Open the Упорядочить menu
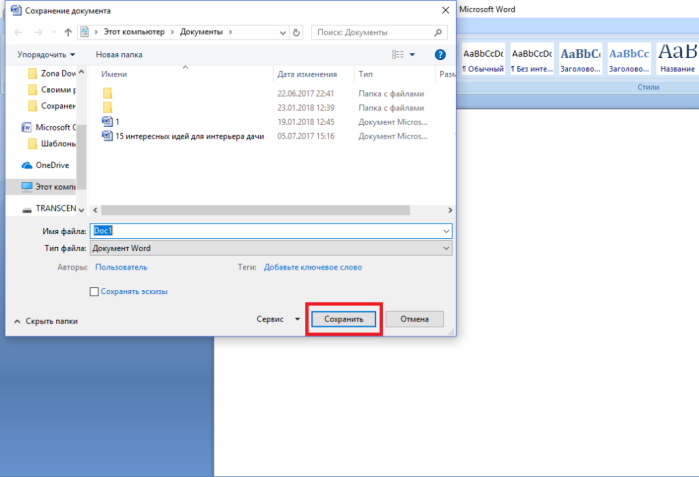The image size is (699, 477). (x=46, y=54)
